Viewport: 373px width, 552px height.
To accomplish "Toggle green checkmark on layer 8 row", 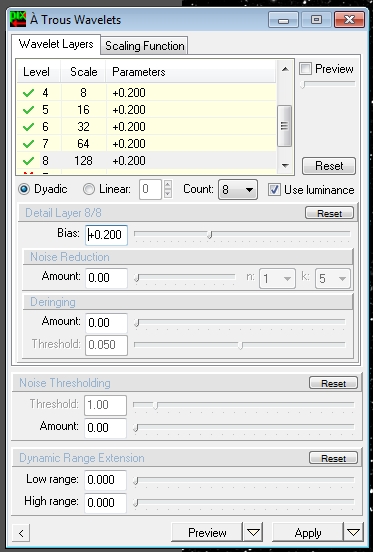I will tap(28, 161).
